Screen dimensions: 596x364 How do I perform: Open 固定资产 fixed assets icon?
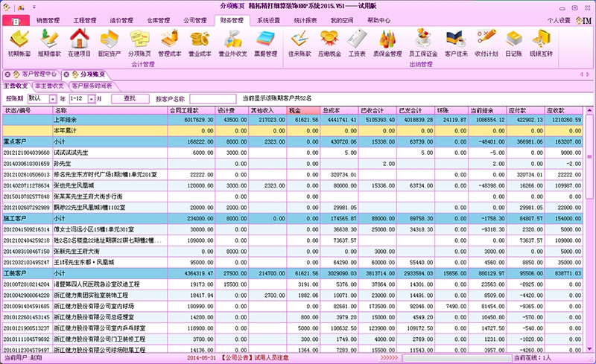coord(110,44)
